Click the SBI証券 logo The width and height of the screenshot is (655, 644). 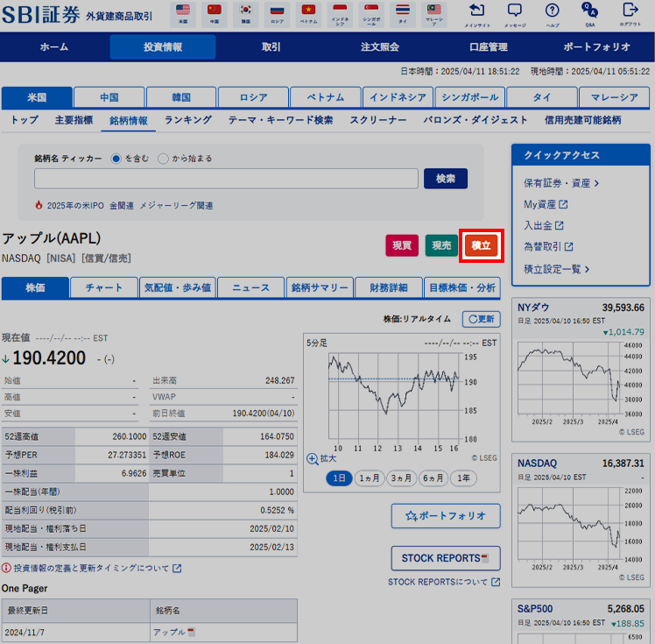(x=40, y=15)
